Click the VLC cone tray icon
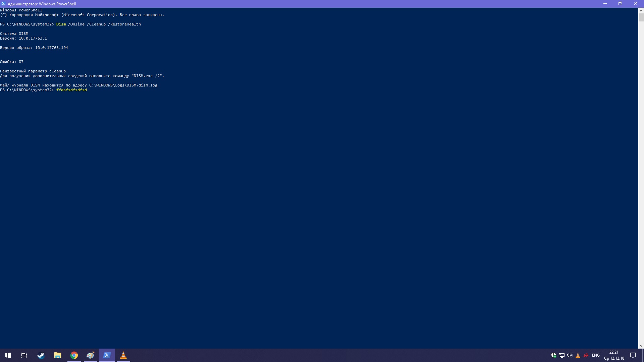 [x=578, y=355]
